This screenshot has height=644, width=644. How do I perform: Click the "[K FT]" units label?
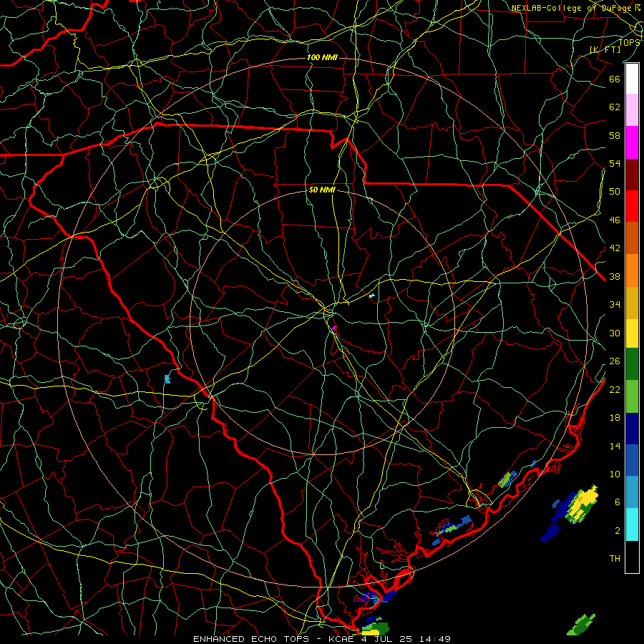[605, 49]
